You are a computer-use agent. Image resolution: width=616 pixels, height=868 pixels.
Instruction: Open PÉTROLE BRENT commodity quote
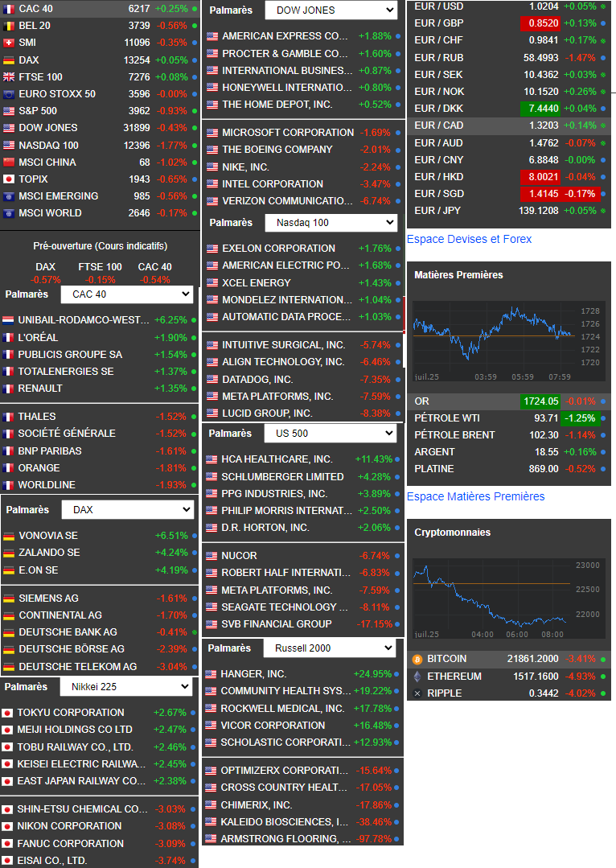click(508, 435)
